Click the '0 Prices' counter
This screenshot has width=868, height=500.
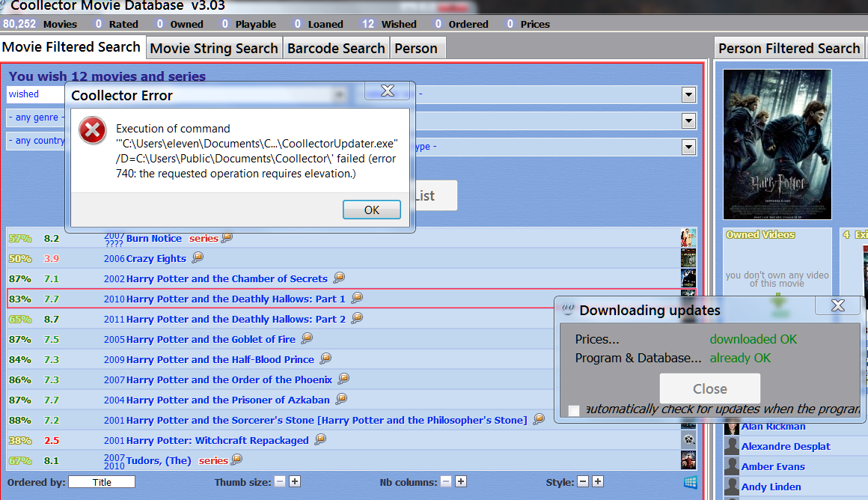pos(528,25)
